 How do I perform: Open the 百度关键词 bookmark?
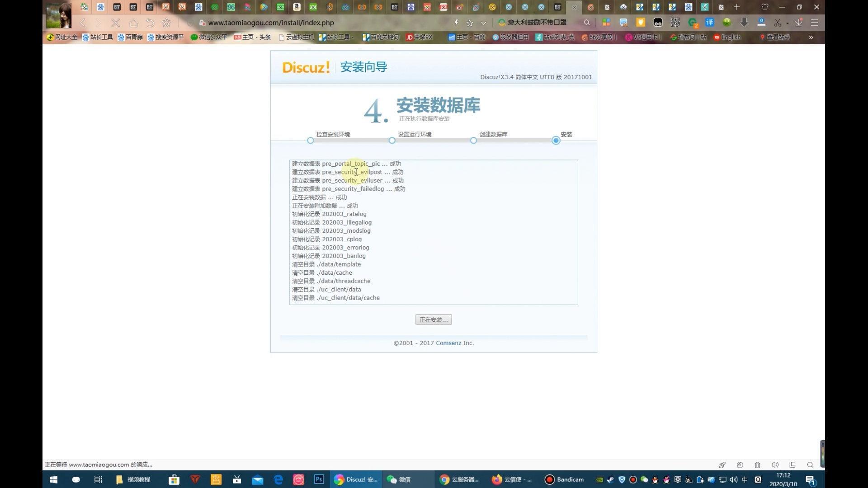pyautogui.click(x=381, y=37)
